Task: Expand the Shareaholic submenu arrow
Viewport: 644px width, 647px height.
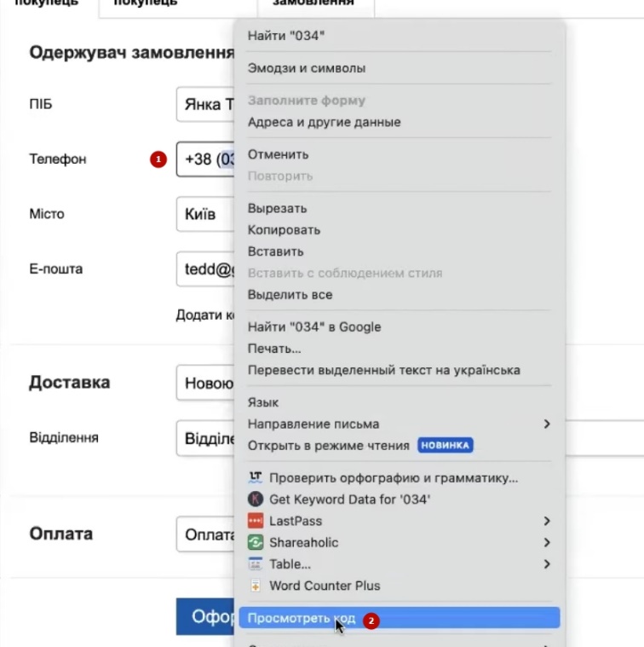Action: (547, 542)
